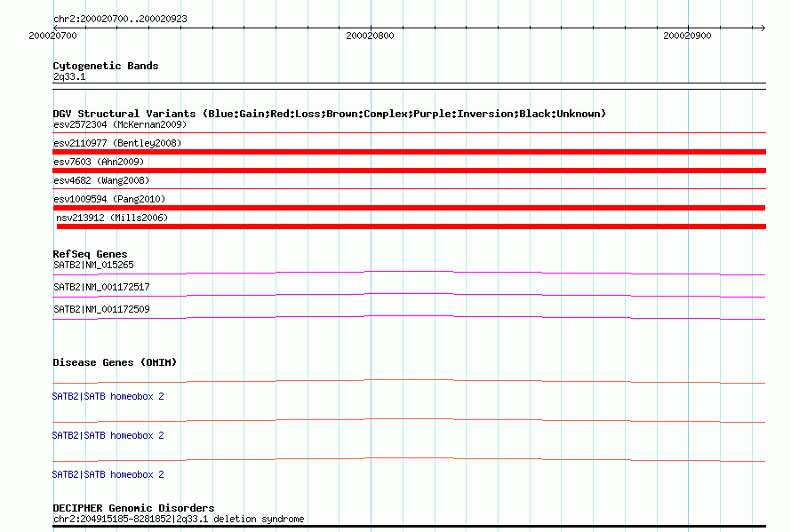The width and height of the screenshot is (791, 532).
Task: Select the 2q33.1 deletion syndrome entry
Action: point(179,520)
